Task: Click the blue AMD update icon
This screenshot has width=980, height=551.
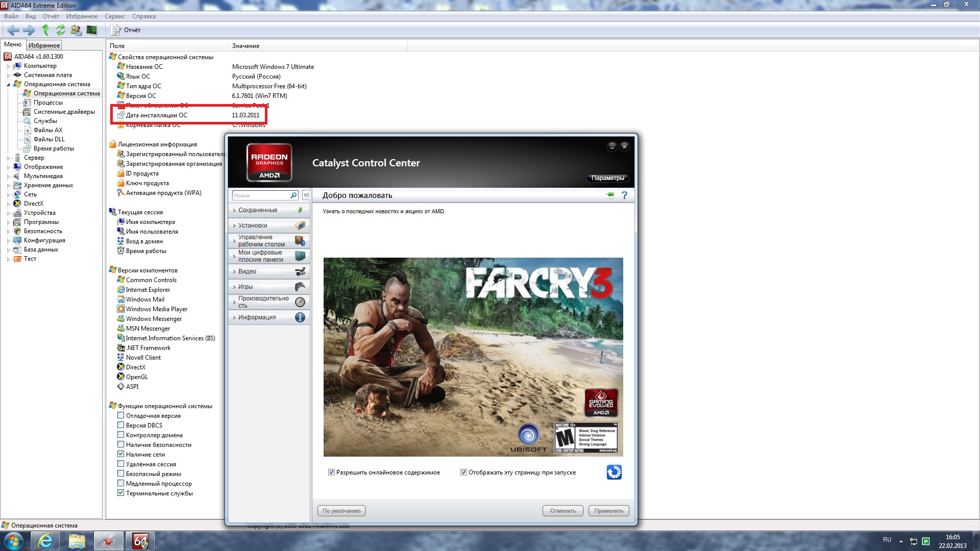Action: click(614, 472)
